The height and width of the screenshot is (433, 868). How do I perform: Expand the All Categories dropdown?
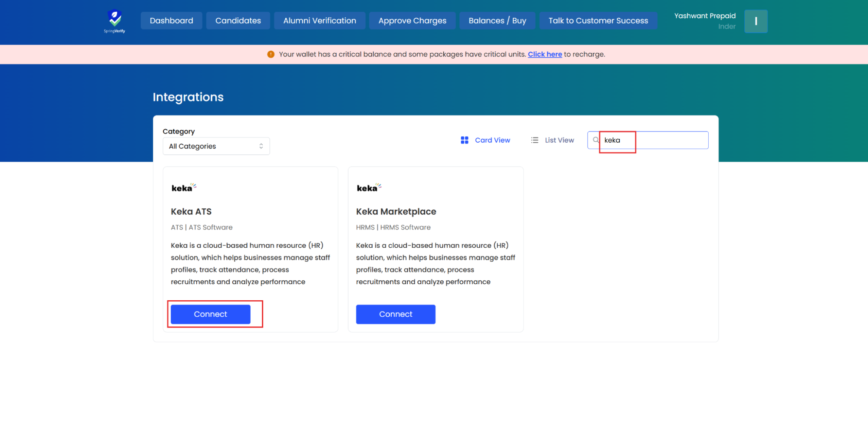click(x=216, y=146)
